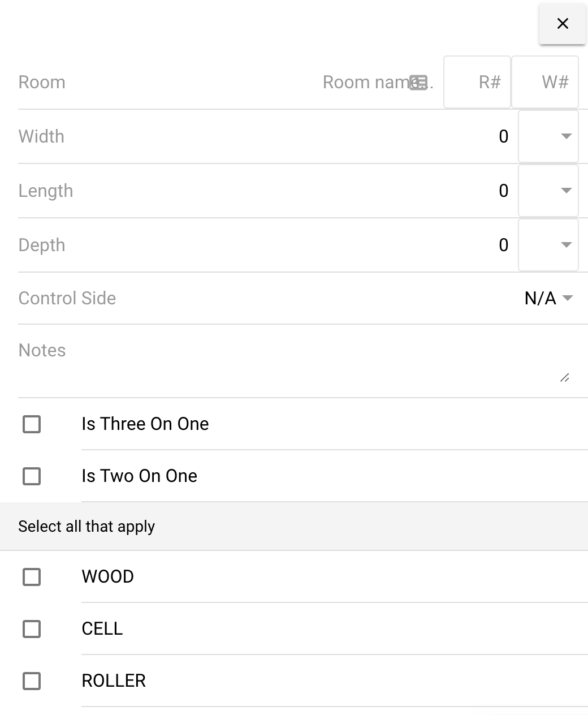Enable the ROLLER option
The image size is (588, 715).
point(32,681)
